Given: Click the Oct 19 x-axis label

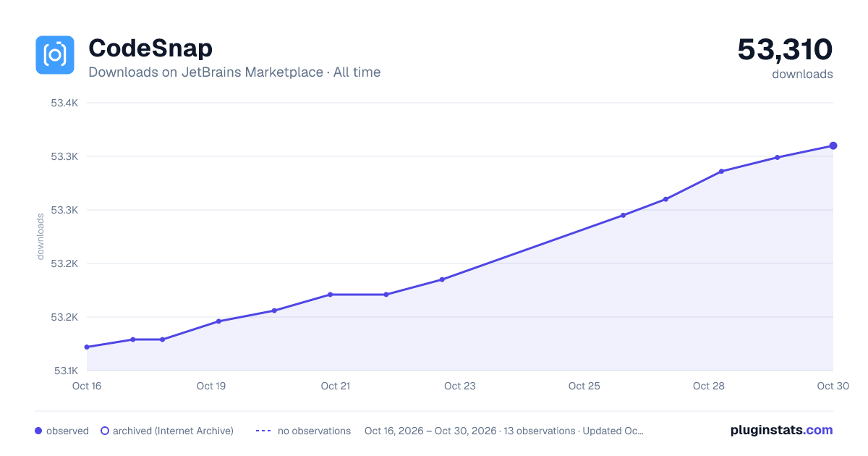Looking at the screenshot, I should [211, 386].
